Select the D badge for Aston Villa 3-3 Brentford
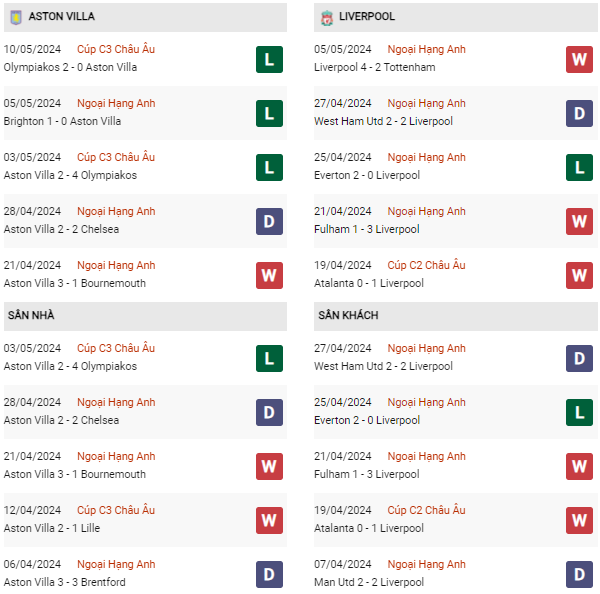 (x=269, y=574)
